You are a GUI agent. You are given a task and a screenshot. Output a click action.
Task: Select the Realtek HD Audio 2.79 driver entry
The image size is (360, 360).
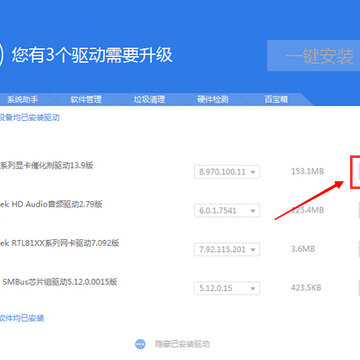[x=51, y=204]
